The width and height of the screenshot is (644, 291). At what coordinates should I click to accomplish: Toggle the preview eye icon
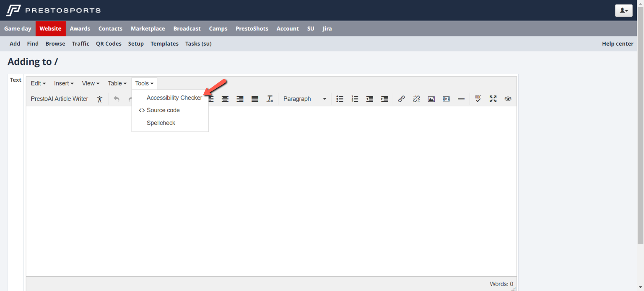tap(508, 99)
